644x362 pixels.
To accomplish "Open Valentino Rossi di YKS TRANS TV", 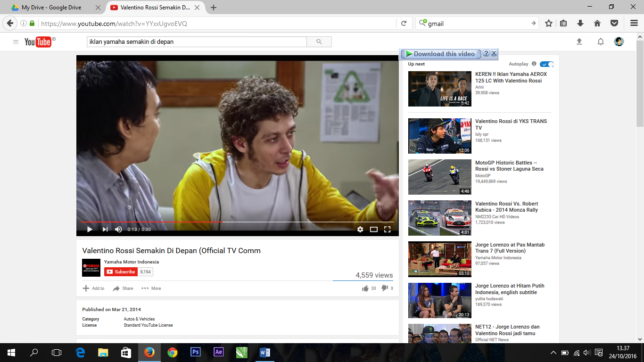I will 511,124.
